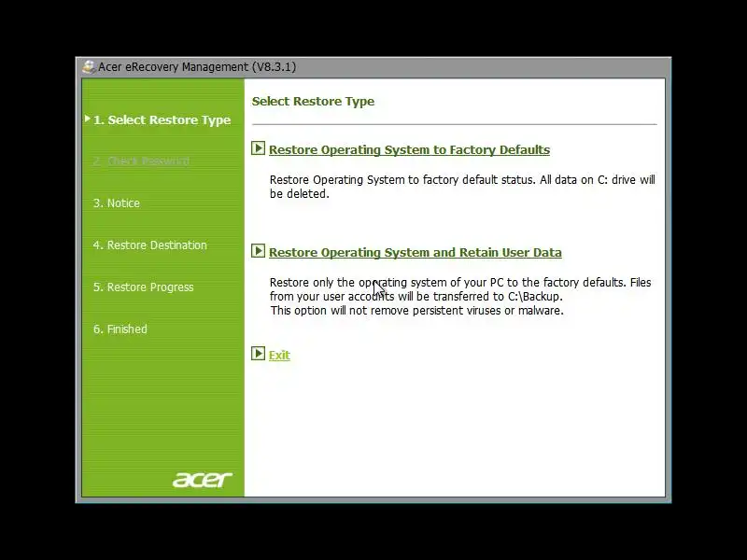Image resolution: width=747 pixels, height=560 pixels.
Task: Click arrow icon beside Retain User Data option
Action: coord(259,250)
